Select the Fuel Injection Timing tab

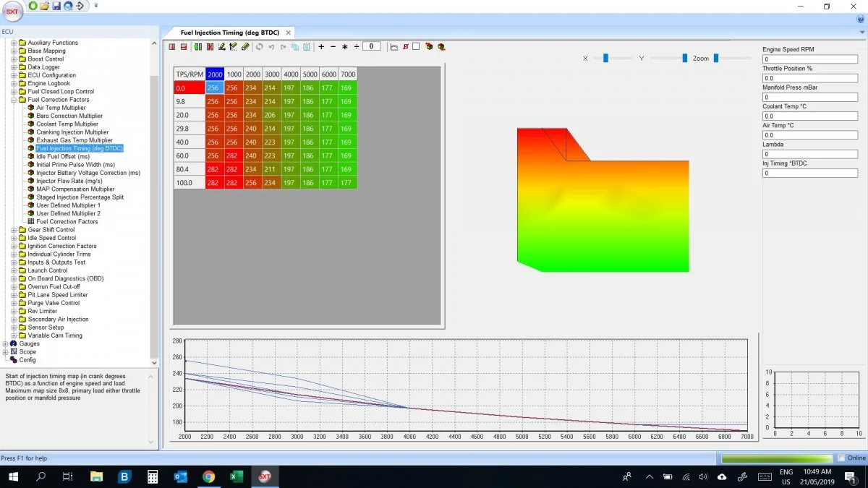point(229,32)
